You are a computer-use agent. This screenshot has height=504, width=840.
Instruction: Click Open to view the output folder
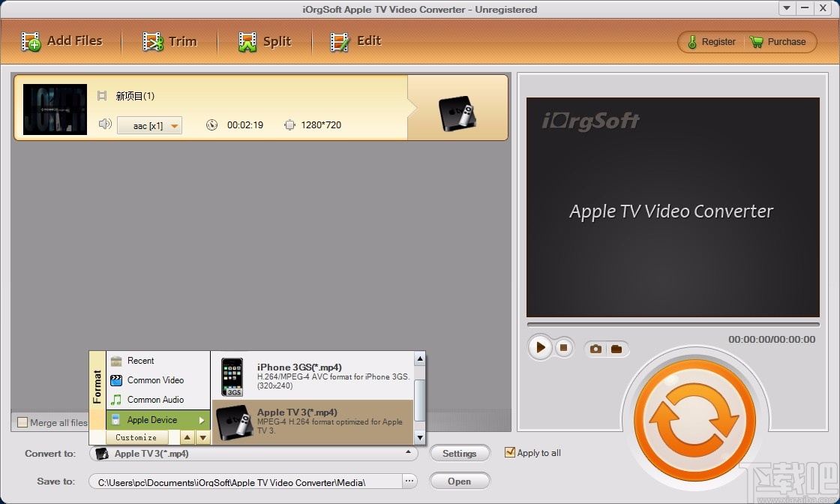point(460,481)
